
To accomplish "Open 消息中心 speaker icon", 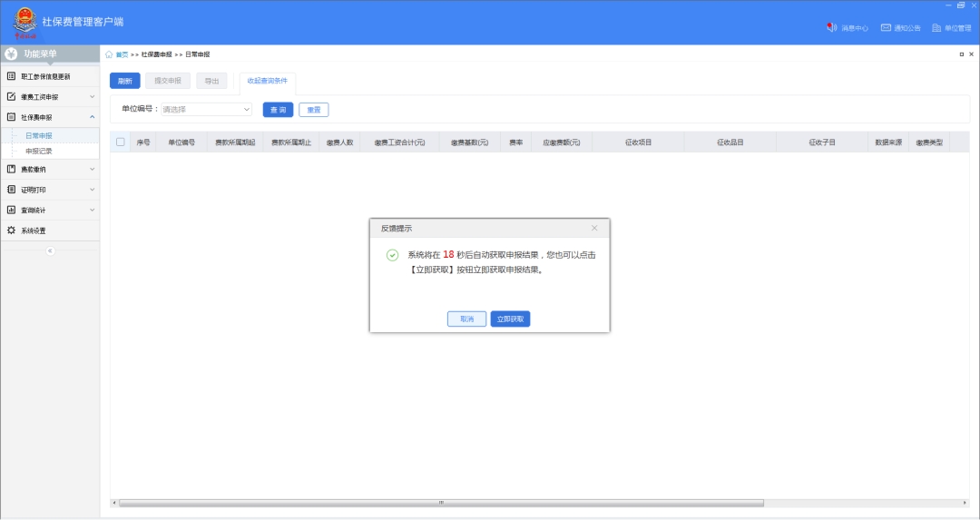I will tap(831, 27).
